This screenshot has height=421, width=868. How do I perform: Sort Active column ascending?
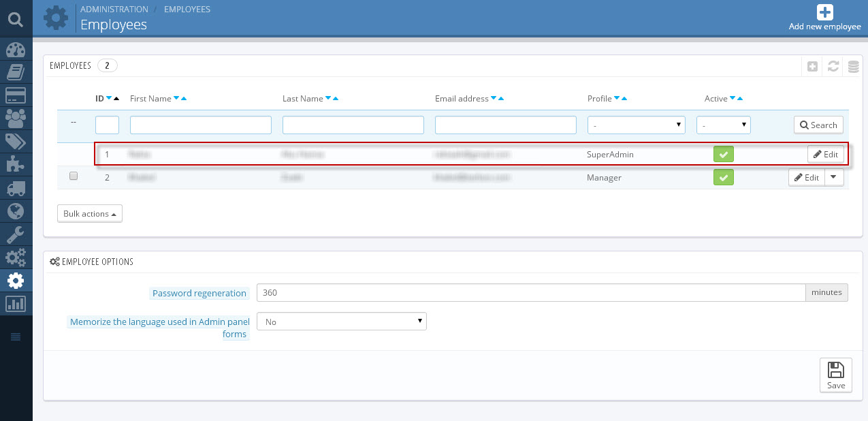[740, 99]
